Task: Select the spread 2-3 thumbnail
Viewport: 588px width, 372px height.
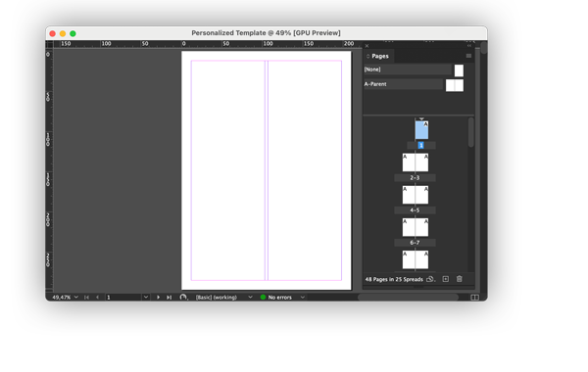Action: click(x=416, y=163)
